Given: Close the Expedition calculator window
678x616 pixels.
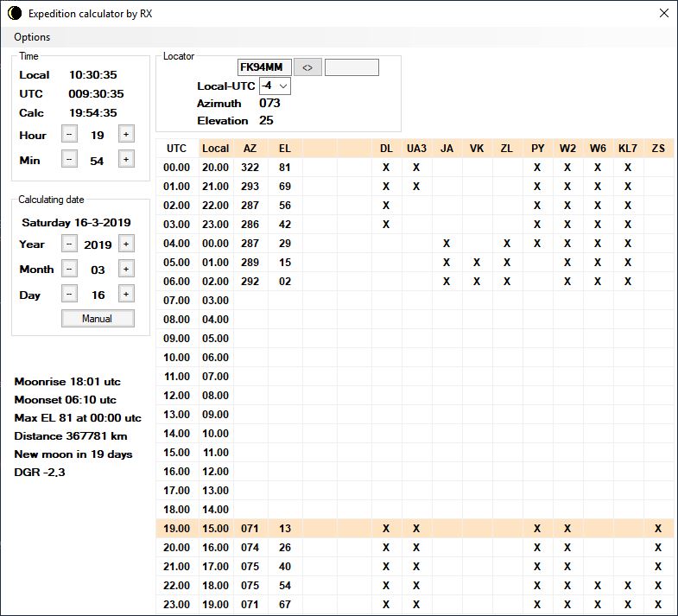Looking at the screenshot, I should (663, 14).
